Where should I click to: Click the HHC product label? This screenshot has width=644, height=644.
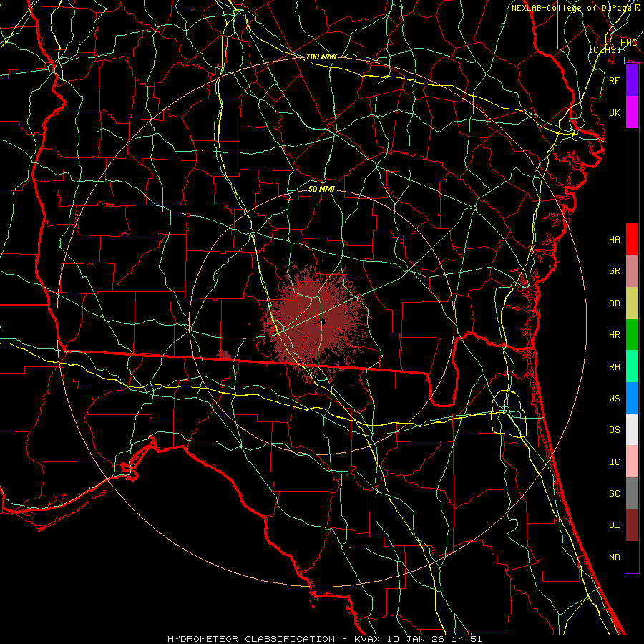click(628, 43)
